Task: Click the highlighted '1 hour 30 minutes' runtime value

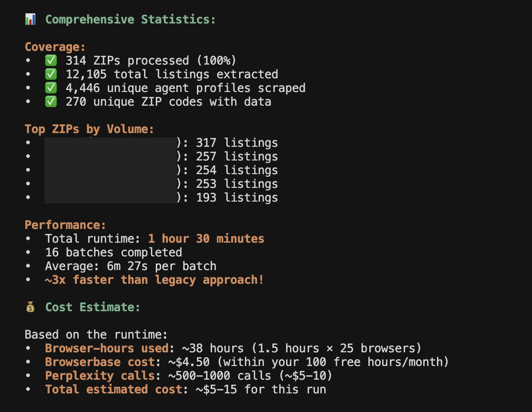Action: click(x=206, y=238)
